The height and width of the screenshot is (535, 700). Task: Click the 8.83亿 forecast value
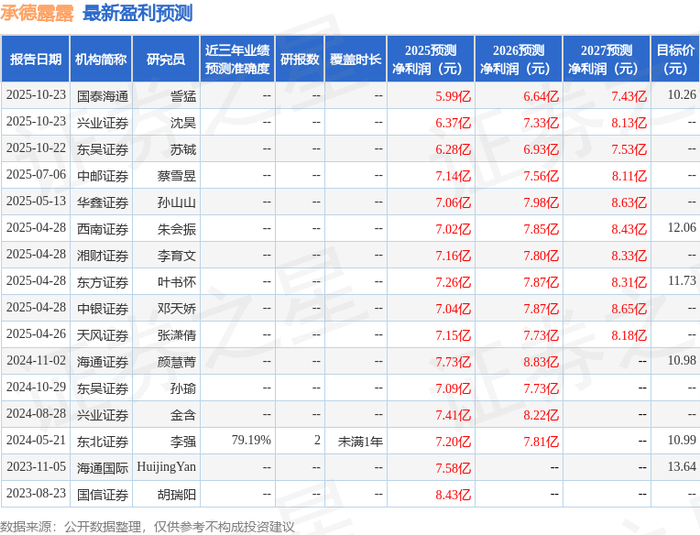click(541, 362)
